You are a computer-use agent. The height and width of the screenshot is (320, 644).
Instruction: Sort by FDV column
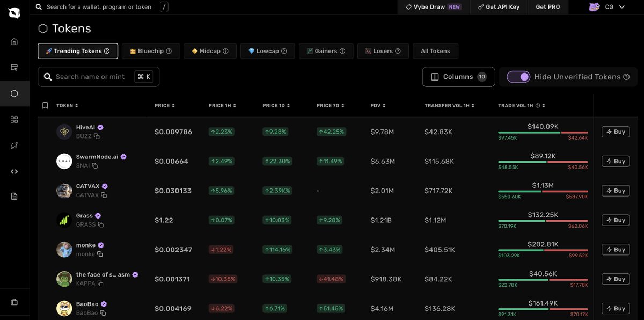pos(377,106)
